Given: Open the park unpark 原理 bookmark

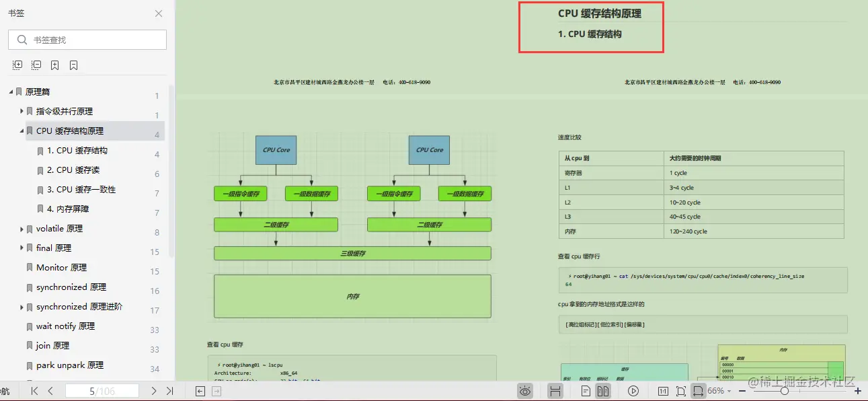Looking at the screenshot, I should click(x=70, y=365).
